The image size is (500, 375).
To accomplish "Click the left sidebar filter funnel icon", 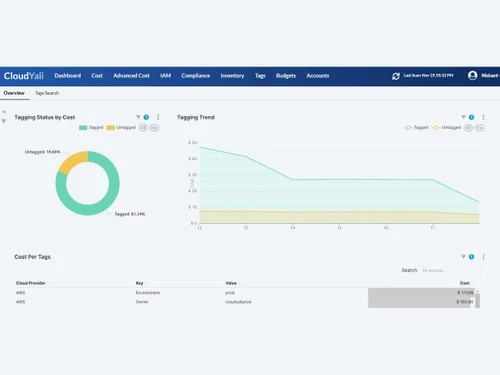I will point(4,121).
